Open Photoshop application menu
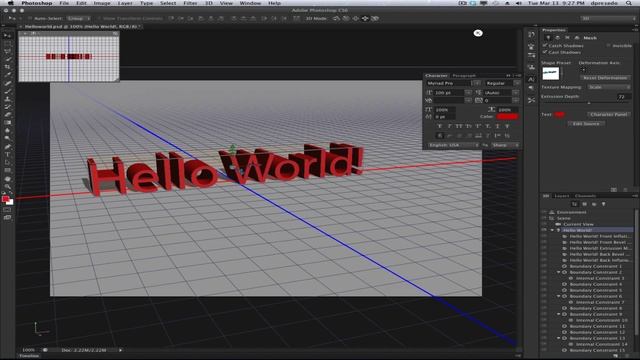The width and height of the screenshot is (640, 360). (x=36, y=3)
